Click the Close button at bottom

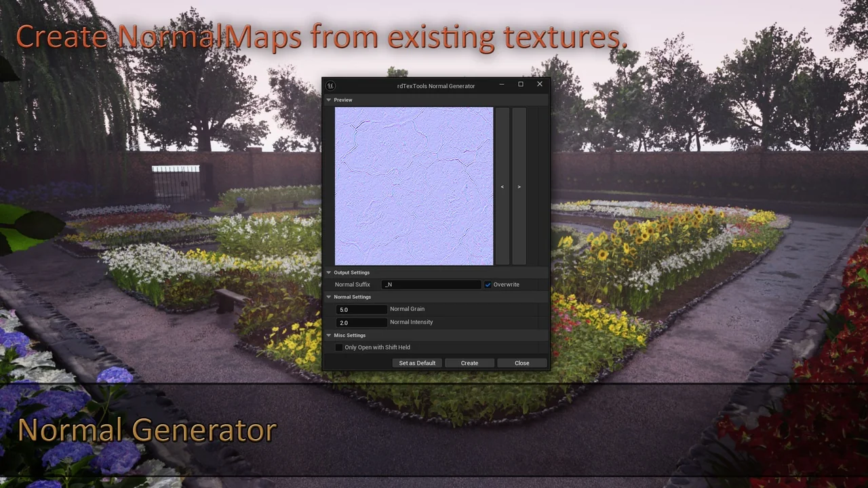tap(521, 363)
